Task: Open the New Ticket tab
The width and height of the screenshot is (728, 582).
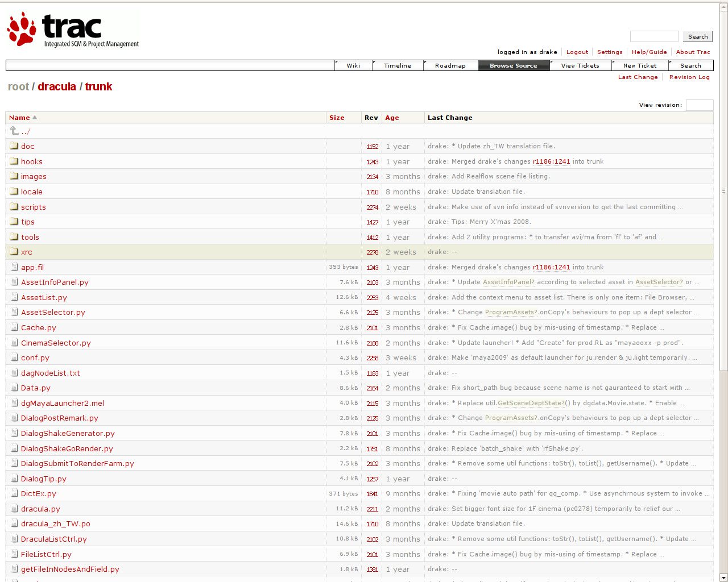Action: [640, 65]
